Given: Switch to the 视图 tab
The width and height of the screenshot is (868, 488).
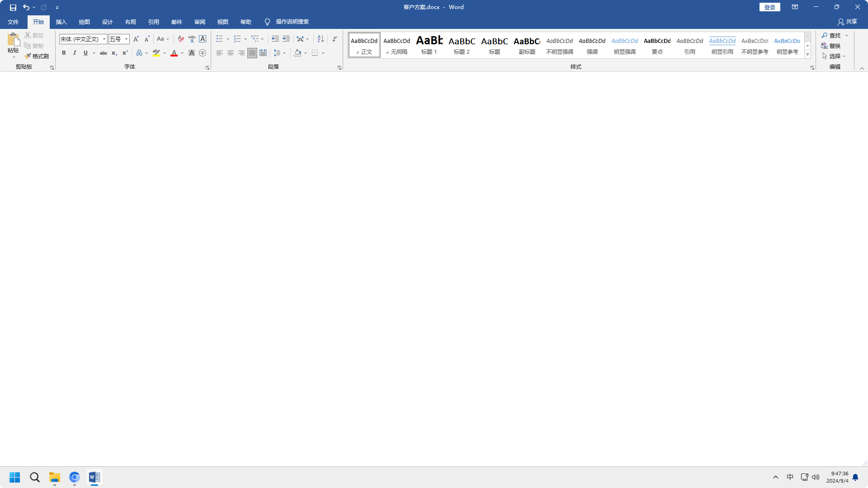Looking at the screenshot, I should pos(223,22).
